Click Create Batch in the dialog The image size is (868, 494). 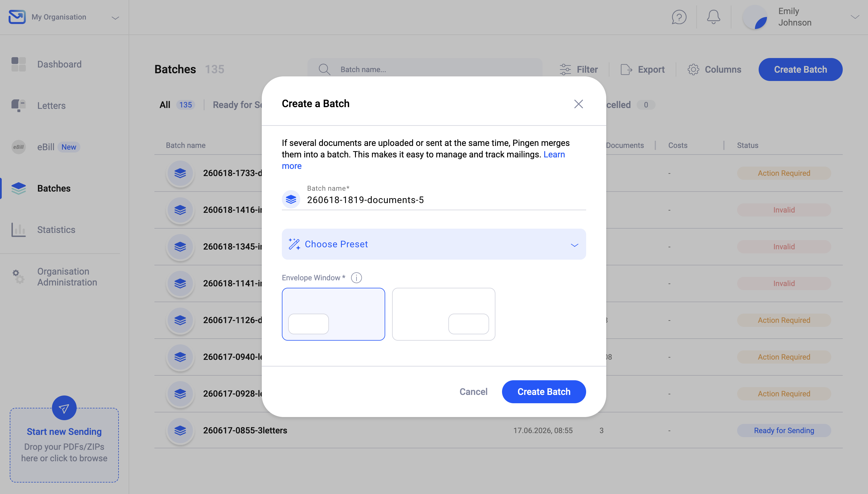click(544, 391)
